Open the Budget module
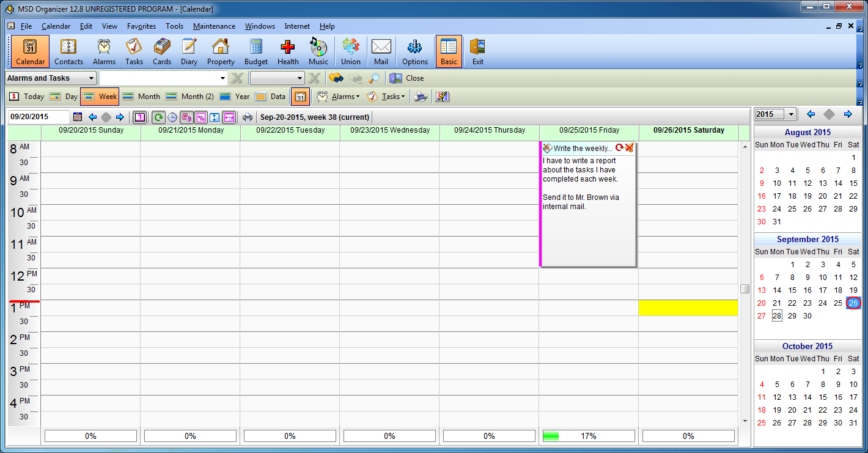Viewport: 868px width, 453px height. point(256,51)
